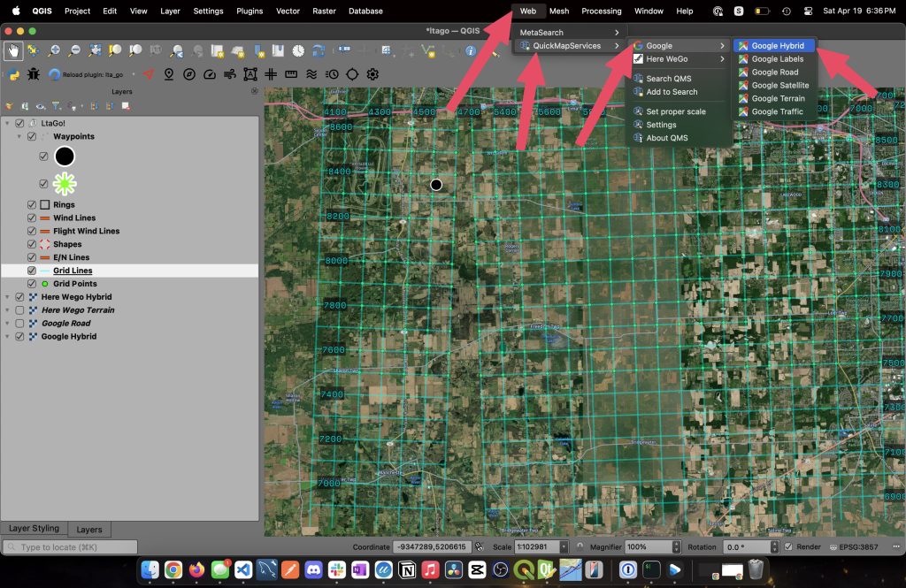Expand the Here Wego Hybrid layer
Image resolution: width=906 pixels, height=588 pixels.
7,297
